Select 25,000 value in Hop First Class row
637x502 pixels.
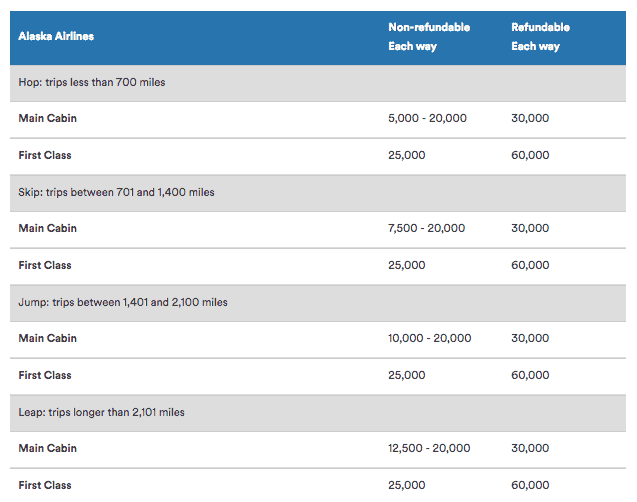[x=407, y=155]
